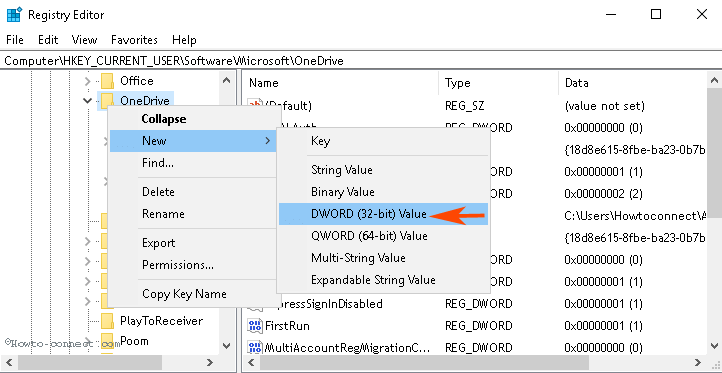Click the values pane horizontal scrollbar thumb

coord(424,362)
